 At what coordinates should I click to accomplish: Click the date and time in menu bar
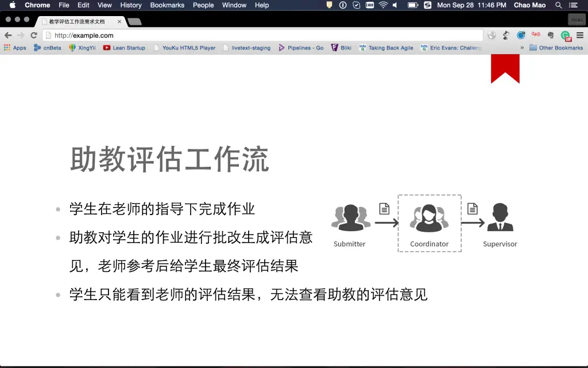pos(471,5)
